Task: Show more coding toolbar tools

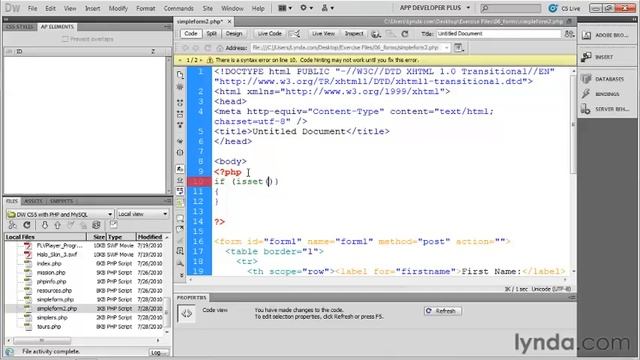Action: [181, 276]
